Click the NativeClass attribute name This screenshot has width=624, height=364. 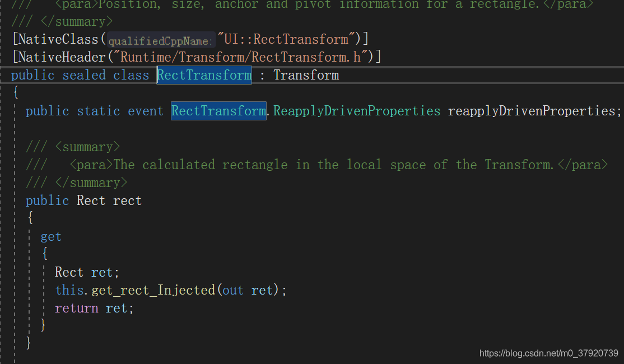tap(59, 39)
